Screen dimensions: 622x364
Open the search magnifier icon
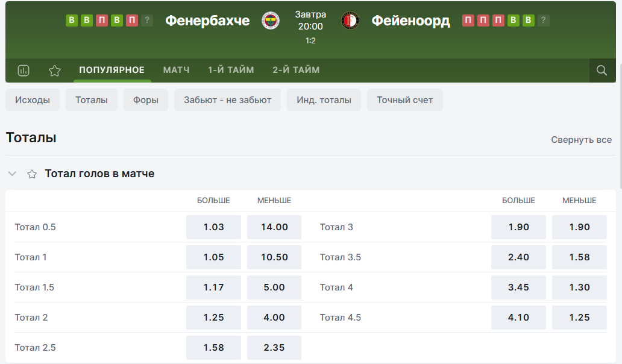coord(602,71)
